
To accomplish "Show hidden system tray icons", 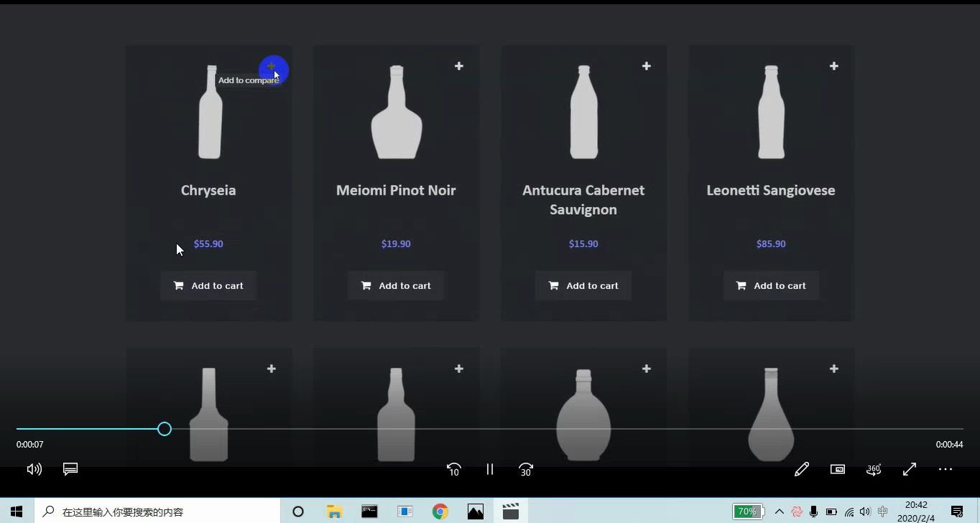I will [x=780, y=512].
